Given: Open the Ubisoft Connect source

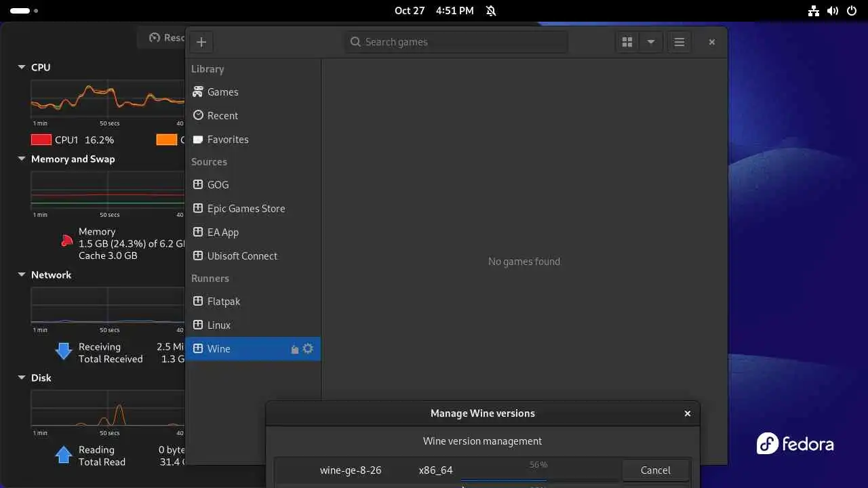Looking at the screenshot, I should [x=253, y=256].
